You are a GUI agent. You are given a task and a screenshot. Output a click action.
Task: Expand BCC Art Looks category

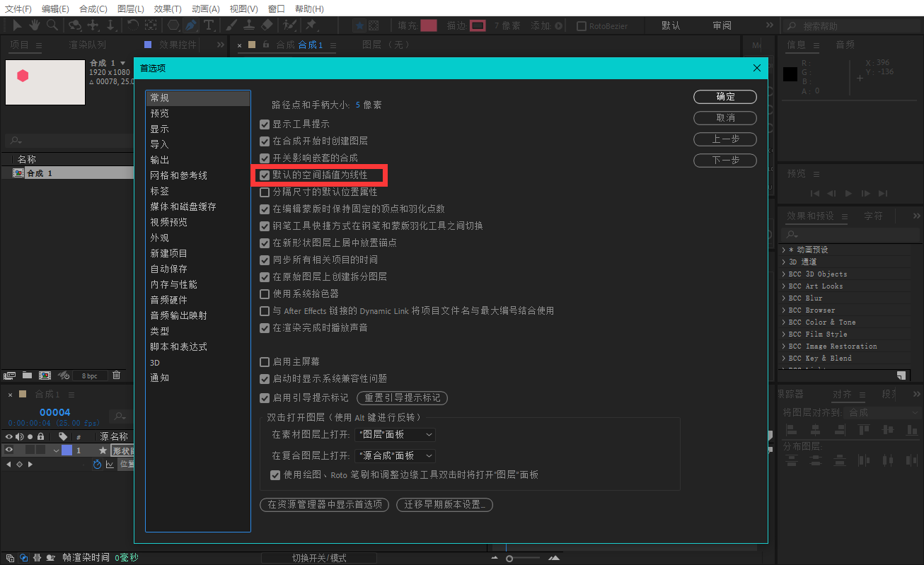[x=784, y=286]
